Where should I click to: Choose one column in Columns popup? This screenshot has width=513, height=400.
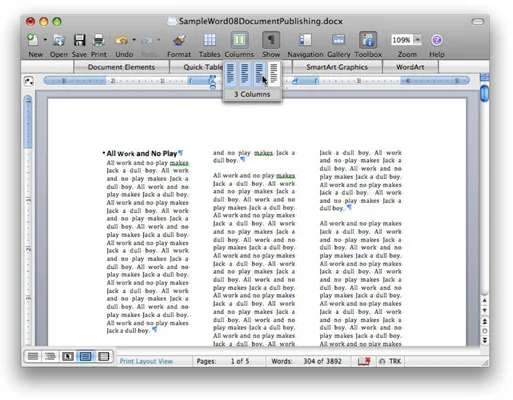tap(230, 74)
